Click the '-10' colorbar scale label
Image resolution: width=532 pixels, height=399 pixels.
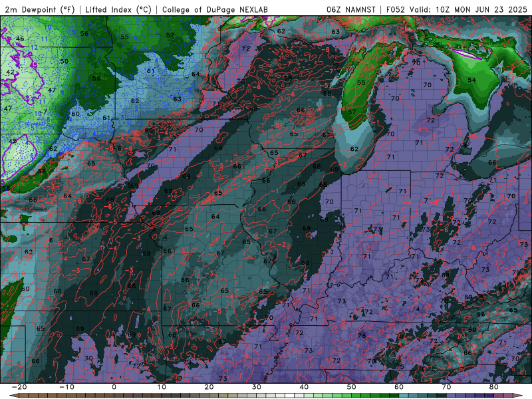click(66, 387)
